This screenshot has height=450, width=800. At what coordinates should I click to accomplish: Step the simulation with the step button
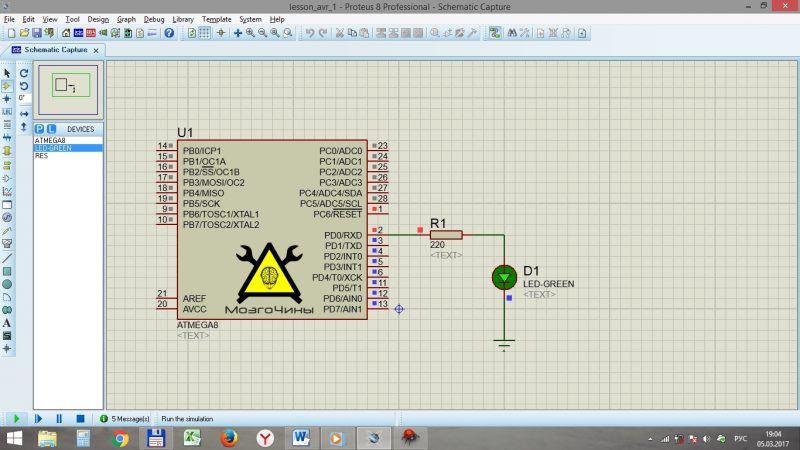(x=38, y=419)
